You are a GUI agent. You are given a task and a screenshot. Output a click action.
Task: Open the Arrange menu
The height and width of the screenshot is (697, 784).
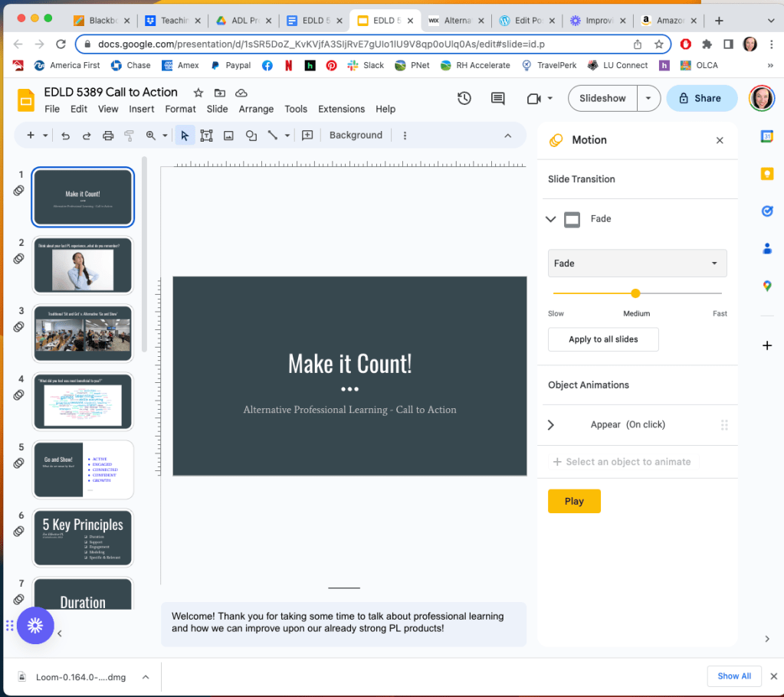click(x=256, y=109)
